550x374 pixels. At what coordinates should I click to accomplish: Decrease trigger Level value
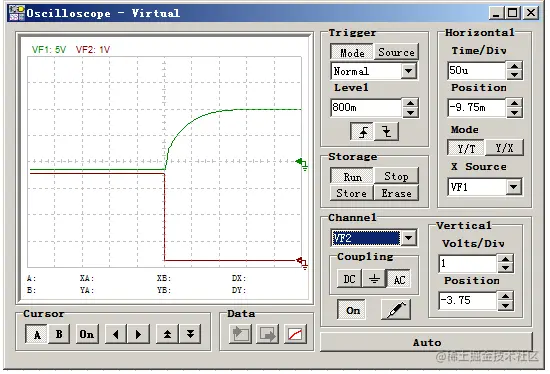(x=410, y=112)
